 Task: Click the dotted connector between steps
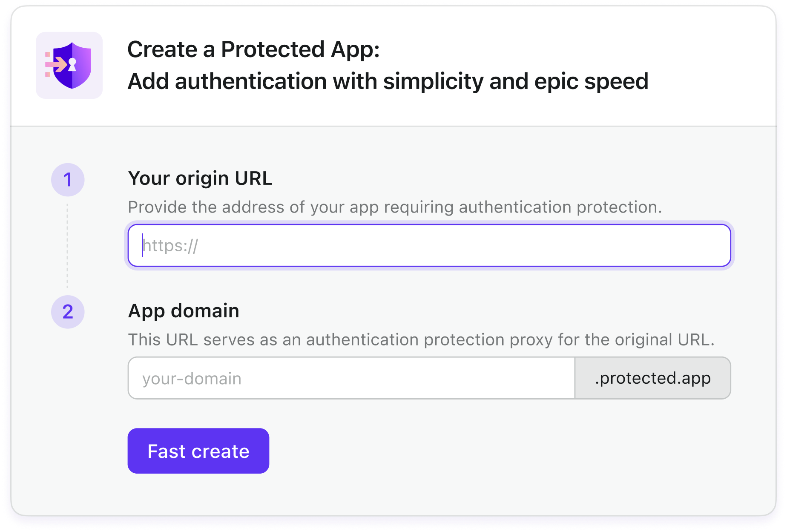click(67, 246)
